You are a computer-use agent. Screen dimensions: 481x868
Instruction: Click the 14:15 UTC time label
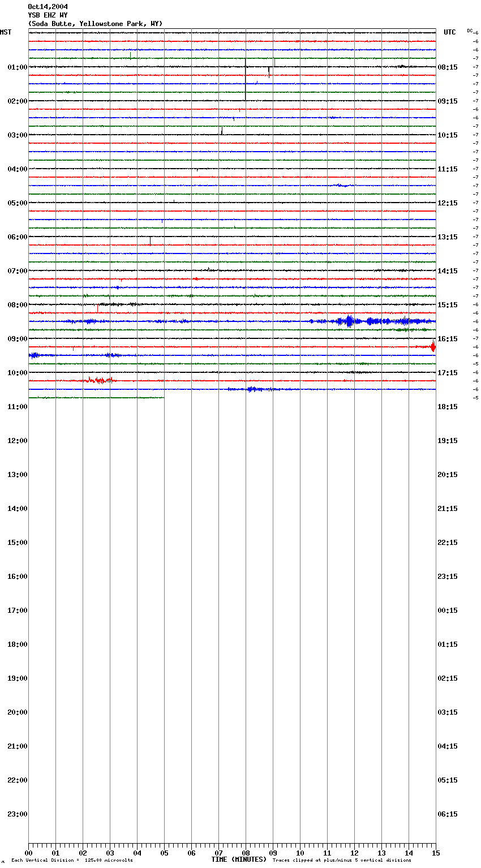(448, 271)
